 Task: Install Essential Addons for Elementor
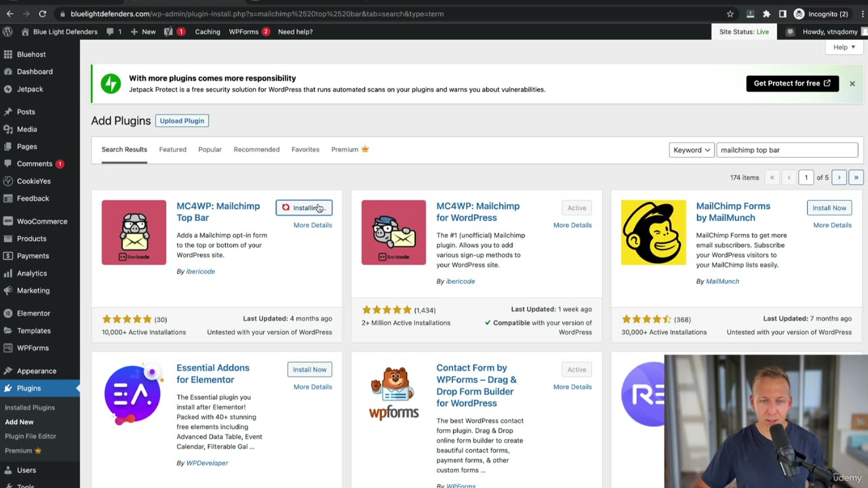[x=309, y=369]
